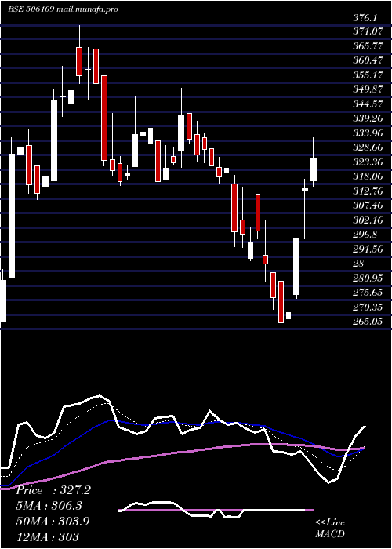Click the 312.76 price level label
This screenshot has width=392, height=549.
[368, 191]
